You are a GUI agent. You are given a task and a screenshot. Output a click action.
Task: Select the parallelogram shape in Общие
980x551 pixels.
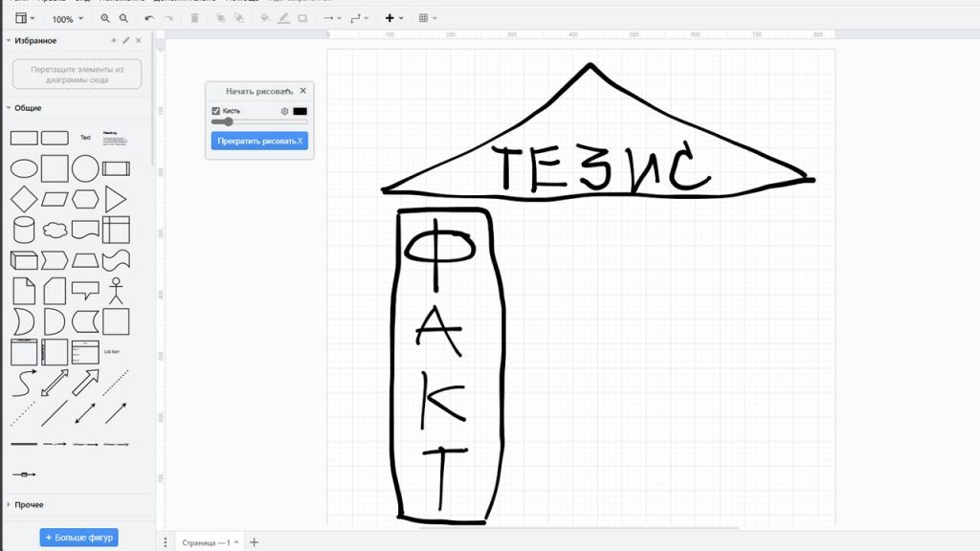point(55,199)
